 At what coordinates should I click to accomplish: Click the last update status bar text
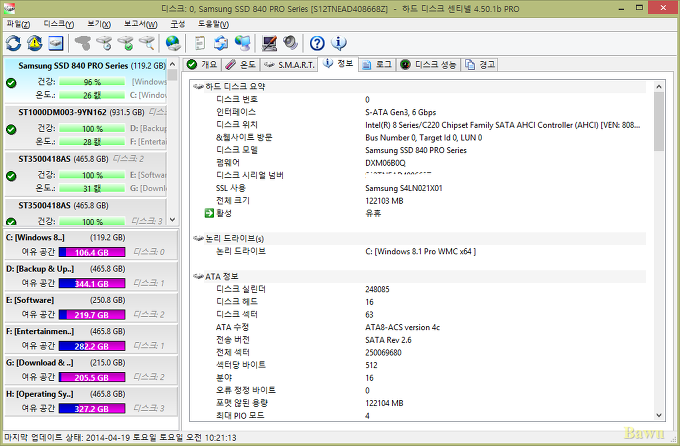click(121, 437)
